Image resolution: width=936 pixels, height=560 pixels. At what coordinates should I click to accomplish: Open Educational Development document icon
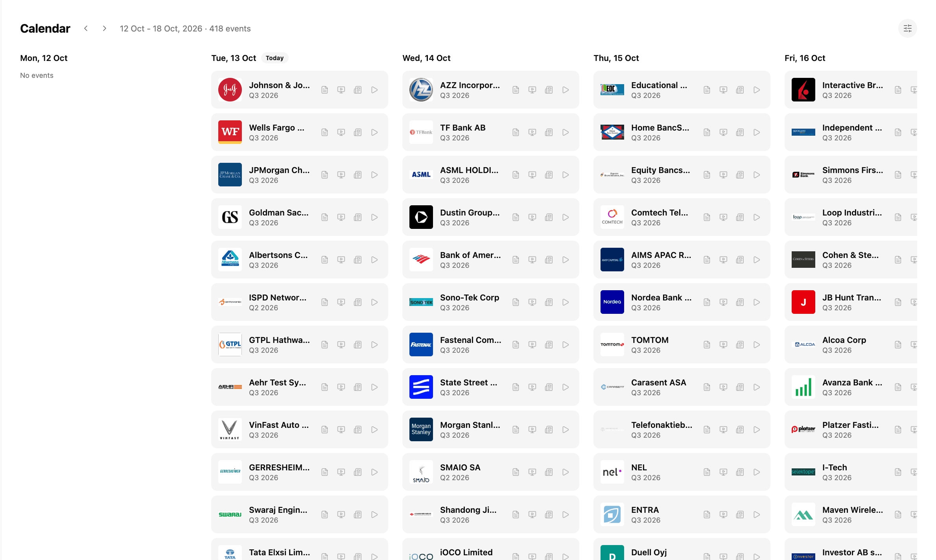pos(707,90)
